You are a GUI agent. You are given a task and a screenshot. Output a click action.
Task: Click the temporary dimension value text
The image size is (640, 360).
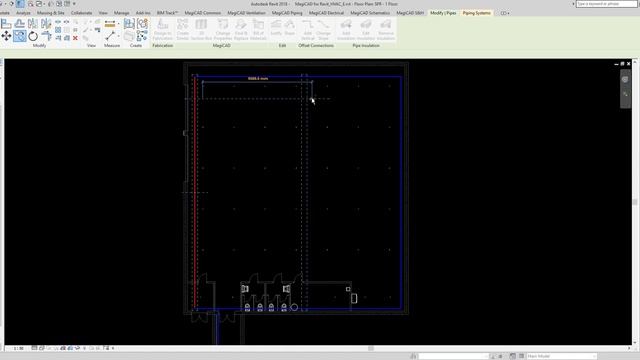coord(258,78)
